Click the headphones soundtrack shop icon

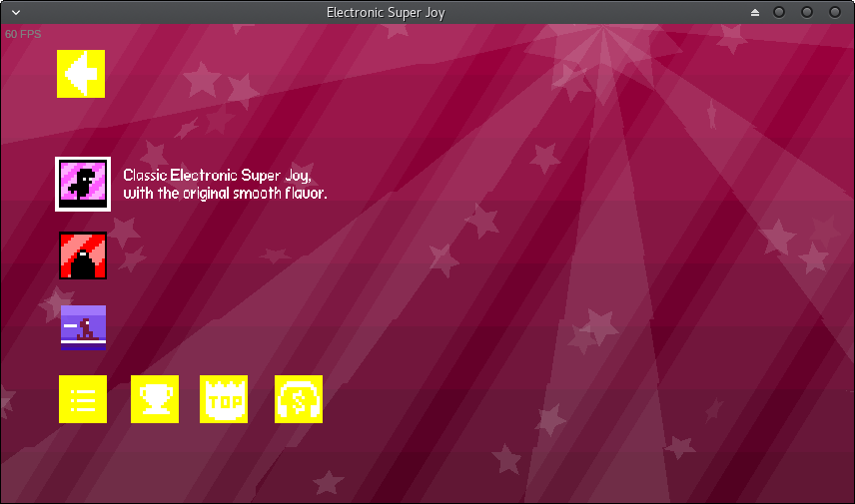click(299, 399)
